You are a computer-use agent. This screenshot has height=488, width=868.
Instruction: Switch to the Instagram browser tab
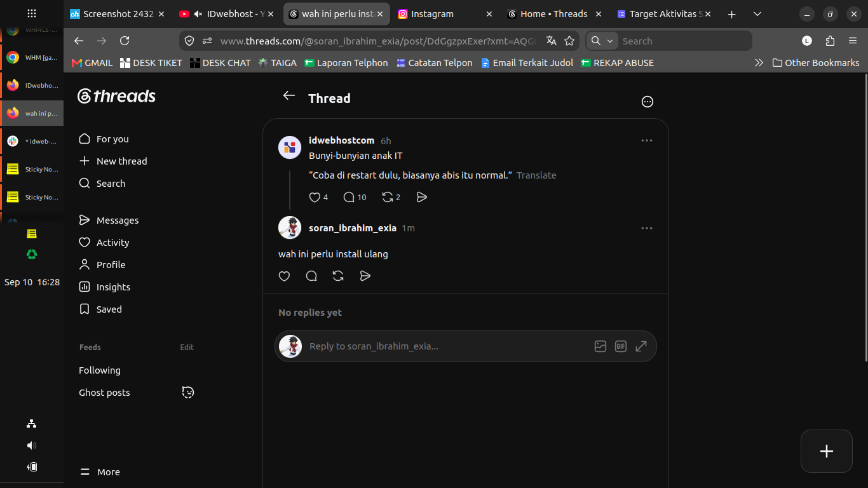pyautogui.click(x=445, y=14)
